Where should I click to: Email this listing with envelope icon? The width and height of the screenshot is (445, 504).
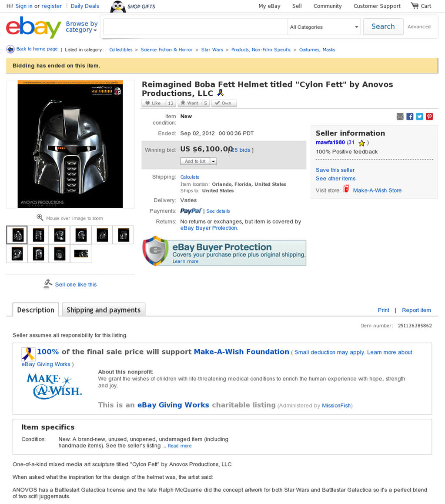tap(400, 117)
